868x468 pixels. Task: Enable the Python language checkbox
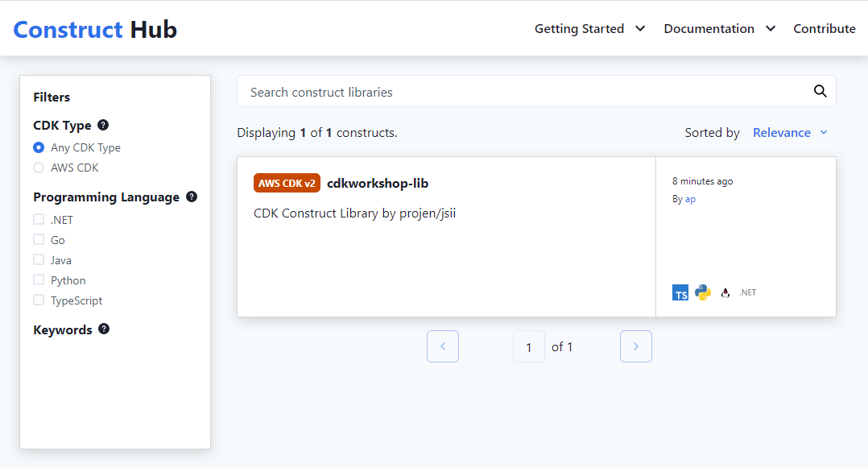(x=39, y=280)
